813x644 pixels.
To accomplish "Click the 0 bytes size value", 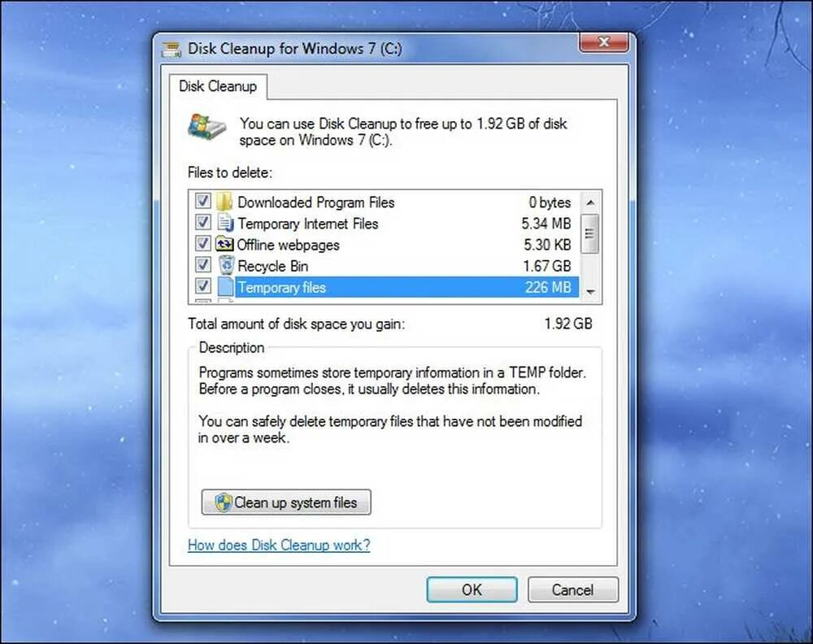I will click(x=550, y=202).
